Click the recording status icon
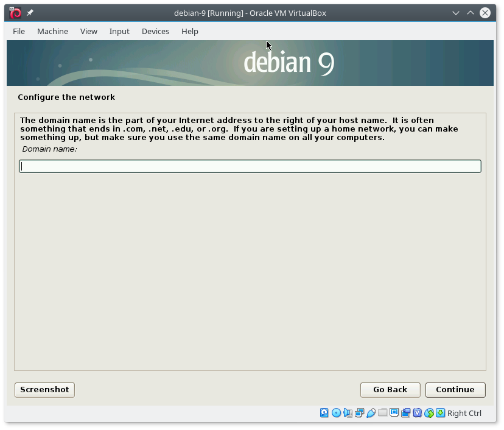 [406, 413]
